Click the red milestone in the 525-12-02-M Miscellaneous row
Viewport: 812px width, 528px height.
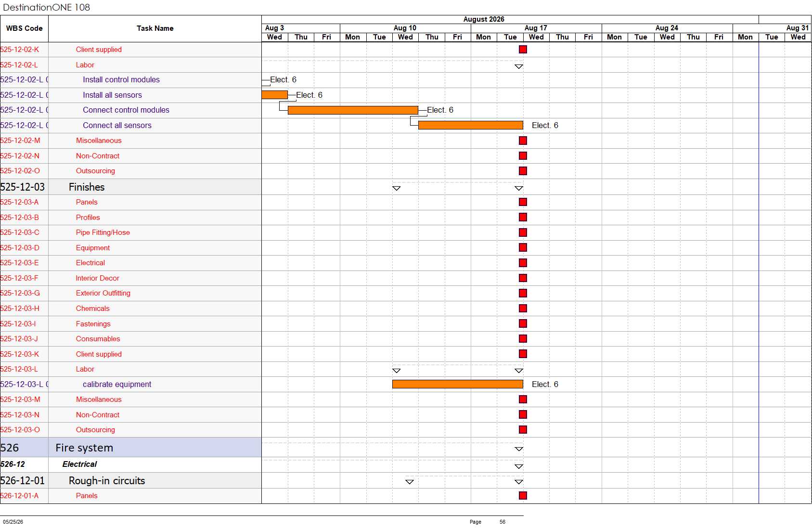coord(523,141)
